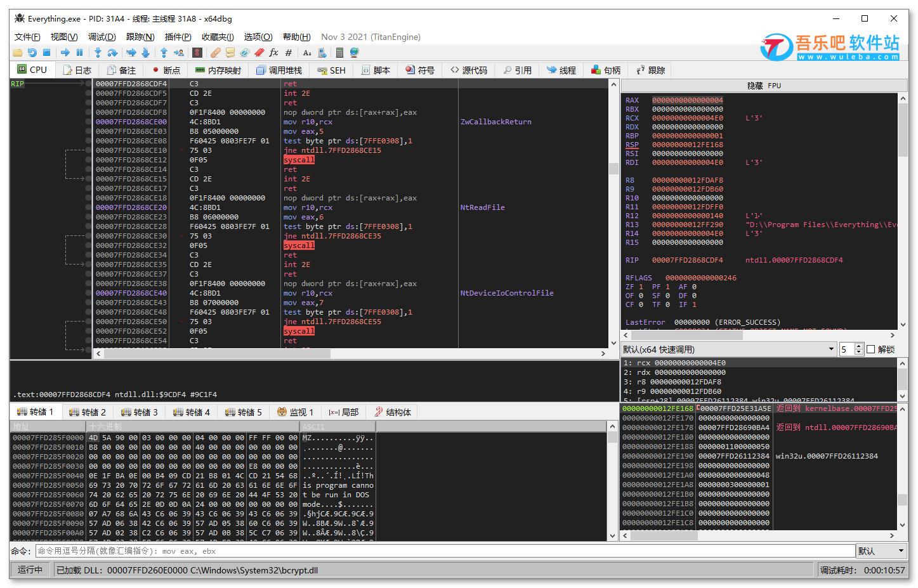Pause execution with the pause icon
Viewport: 918px width, 588px height.
pos(79,53)
